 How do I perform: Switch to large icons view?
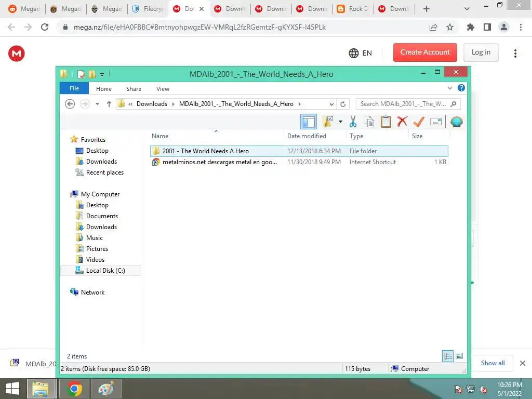(459, 356)
